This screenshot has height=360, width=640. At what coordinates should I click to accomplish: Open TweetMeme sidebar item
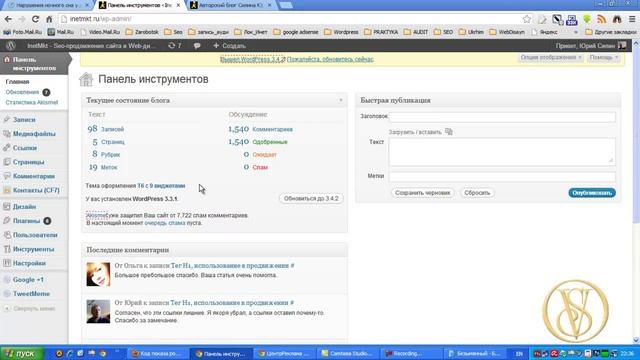pyautogui.click(x=31, y=294)
